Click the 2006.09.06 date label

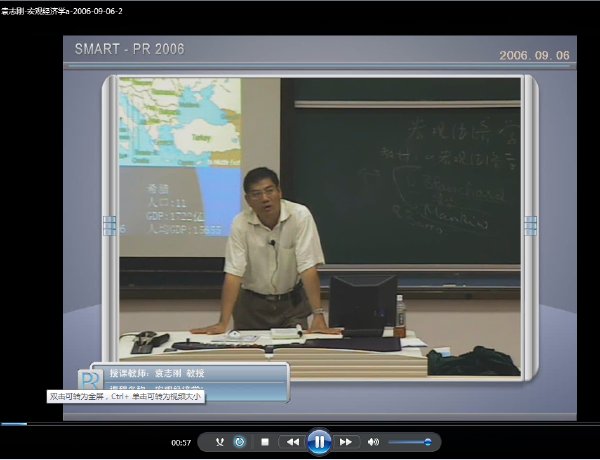534,55
